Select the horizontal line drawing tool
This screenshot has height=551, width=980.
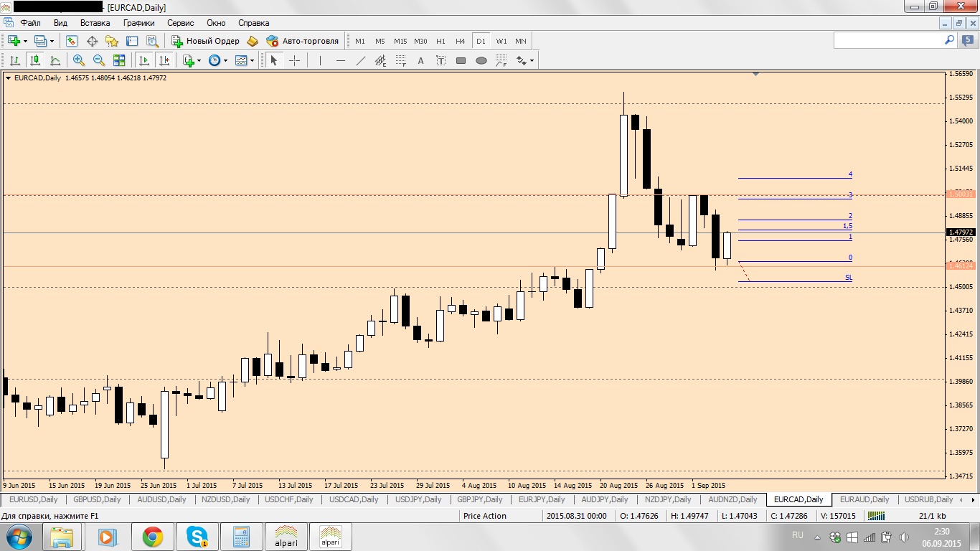[341, 61]
